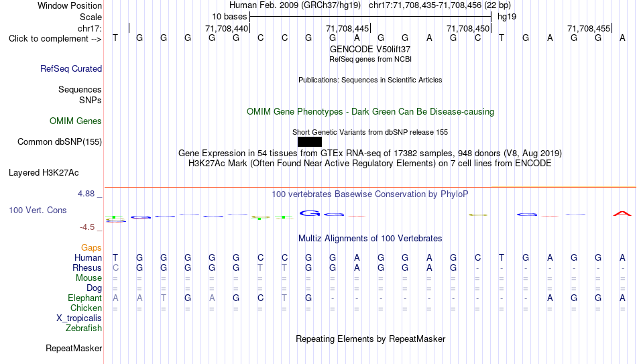Select the Rhesus species row label
The width and height of the screenshot is (637, 364).
(x=87, y=268)
